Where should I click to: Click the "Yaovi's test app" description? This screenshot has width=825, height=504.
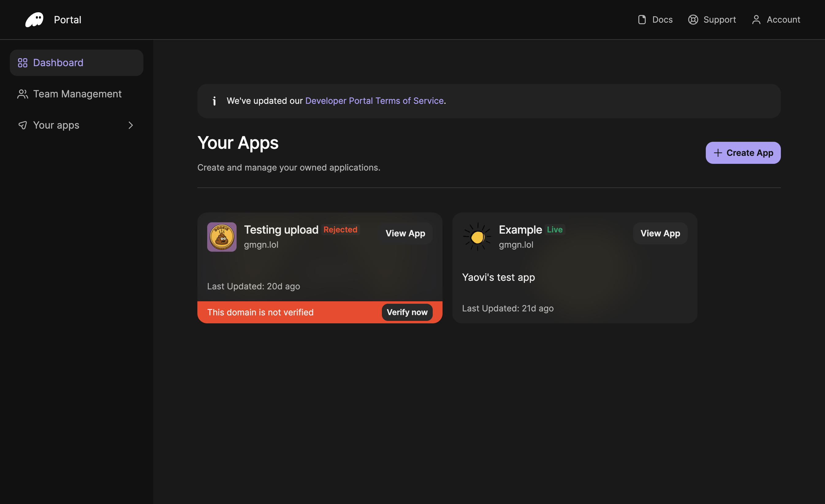499,277
